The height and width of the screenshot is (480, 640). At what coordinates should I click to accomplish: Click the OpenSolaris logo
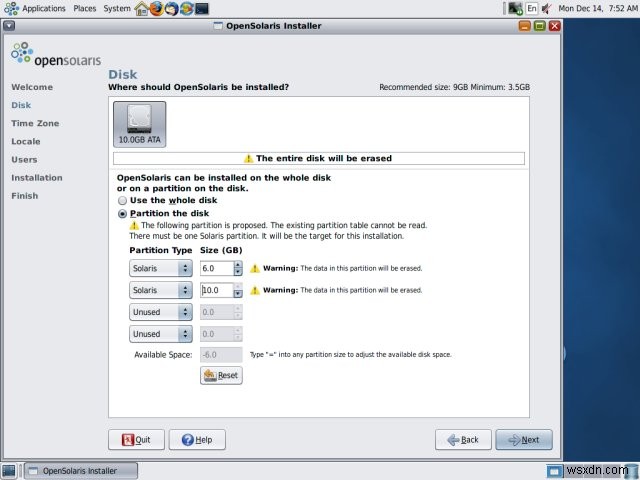[x=56, y=54]
